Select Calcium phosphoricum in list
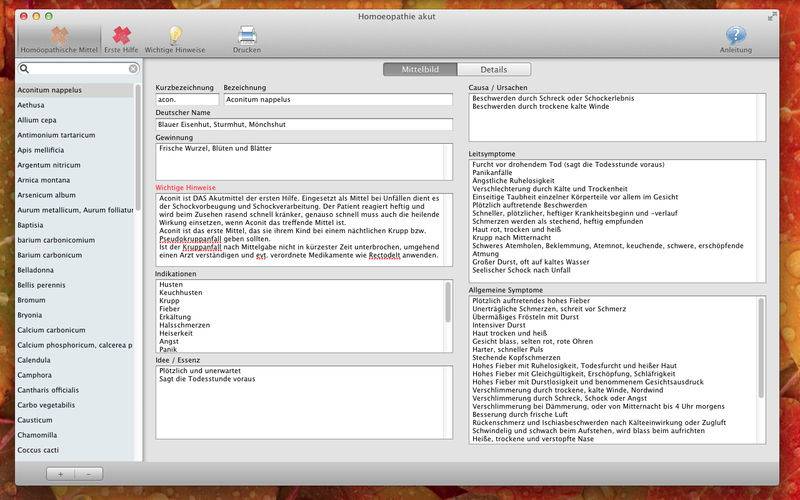This screenshot has width=800, height=500. pyautogui.click(x=75, y=345)
